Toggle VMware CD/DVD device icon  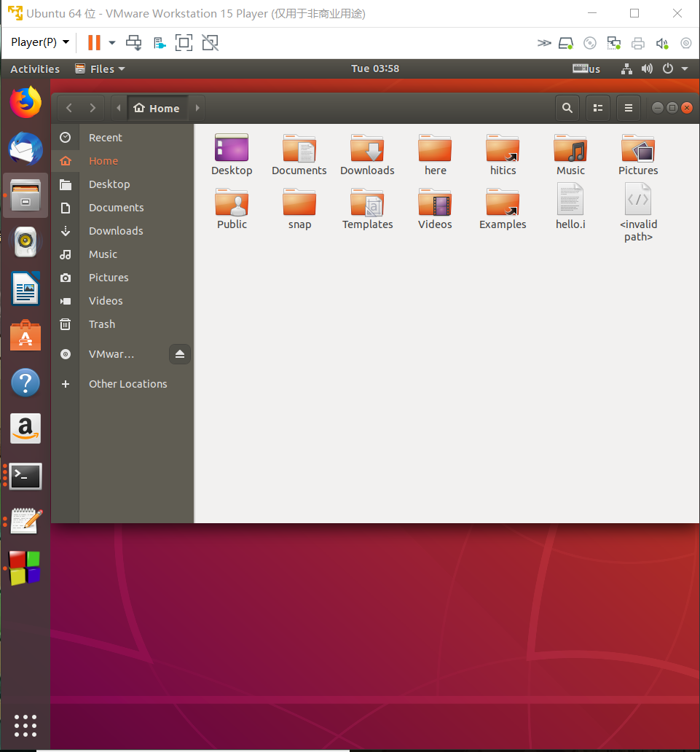click(590, 44)
